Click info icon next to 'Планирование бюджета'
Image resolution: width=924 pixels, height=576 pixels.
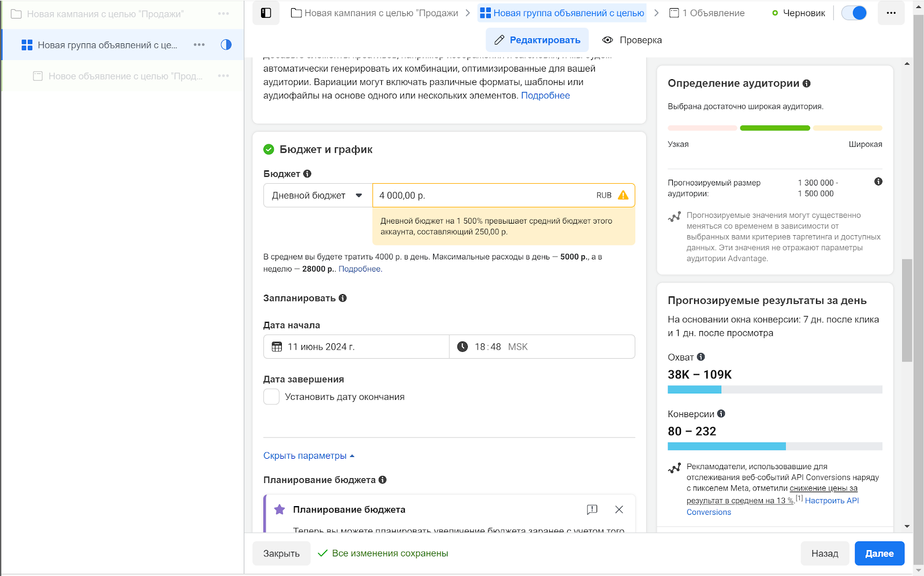point(382,480)
